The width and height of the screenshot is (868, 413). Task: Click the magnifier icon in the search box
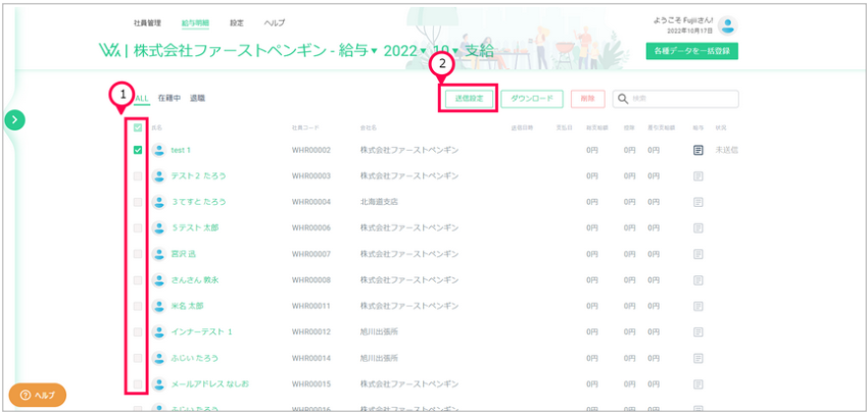click(x=623, y=99)
